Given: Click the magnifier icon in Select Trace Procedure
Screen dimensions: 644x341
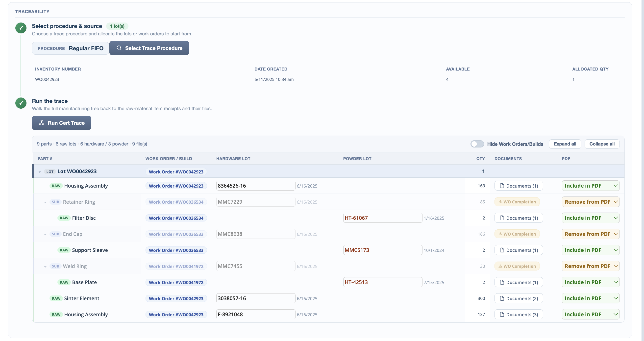Looking at the screenshot, I should coord(119,48).
